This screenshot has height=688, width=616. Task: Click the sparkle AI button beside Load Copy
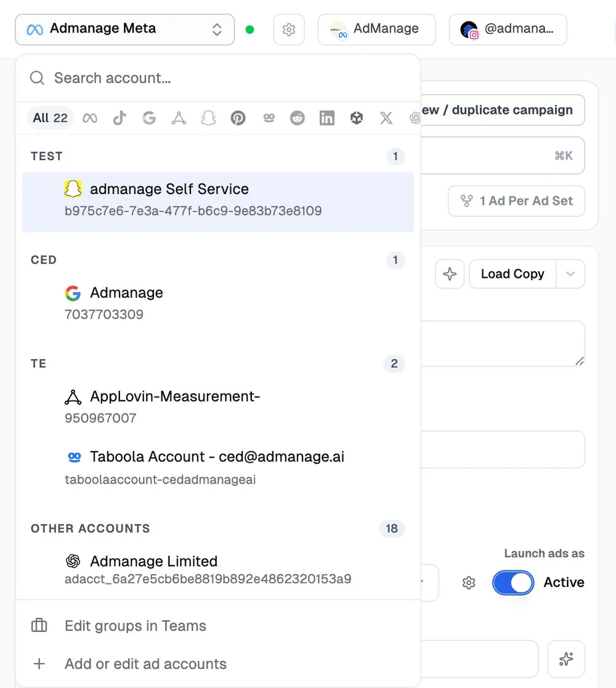click(x=450, y=274)
